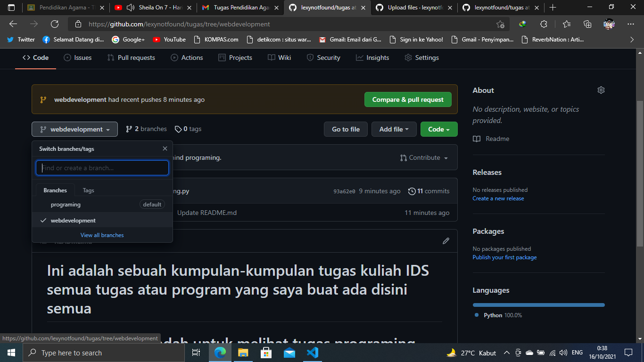Open the Issues repository tab
Image resolution: width=644 pixels, height=362 pixels.
point(78,58)
